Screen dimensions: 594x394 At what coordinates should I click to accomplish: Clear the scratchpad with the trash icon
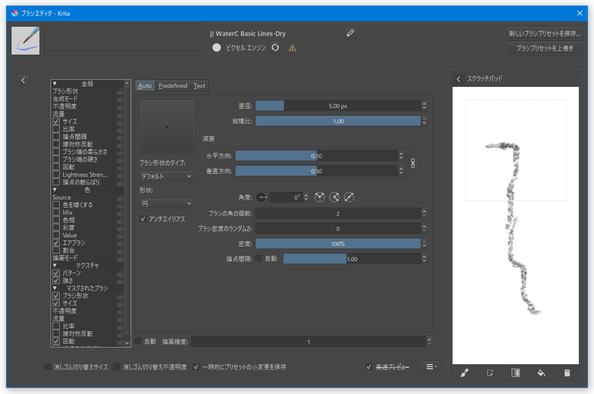[x=567, y=373]
